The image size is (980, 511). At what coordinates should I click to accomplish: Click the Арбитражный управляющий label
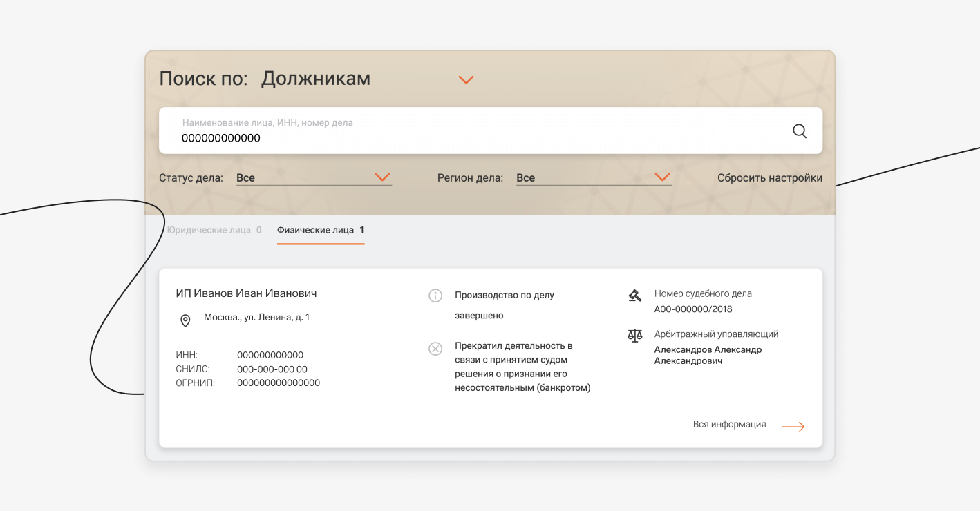coord(716,334)
